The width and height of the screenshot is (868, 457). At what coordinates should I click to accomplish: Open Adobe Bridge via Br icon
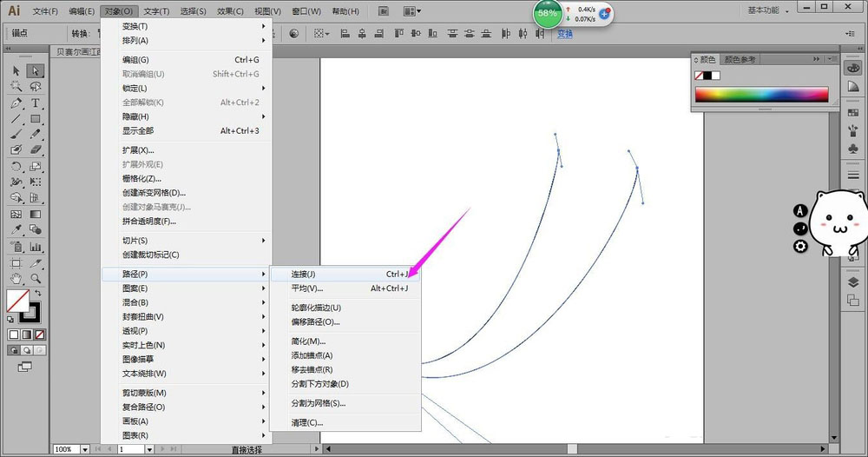384,11
